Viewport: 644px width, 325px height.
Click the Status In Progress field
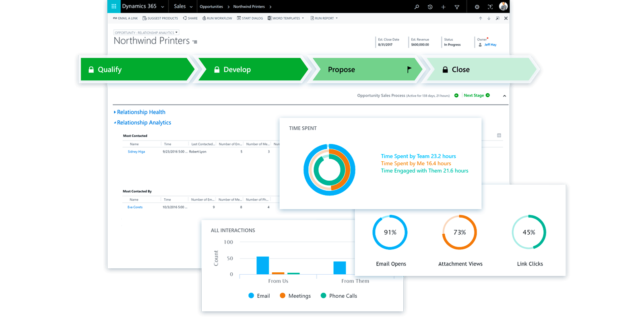coord(452,45)
